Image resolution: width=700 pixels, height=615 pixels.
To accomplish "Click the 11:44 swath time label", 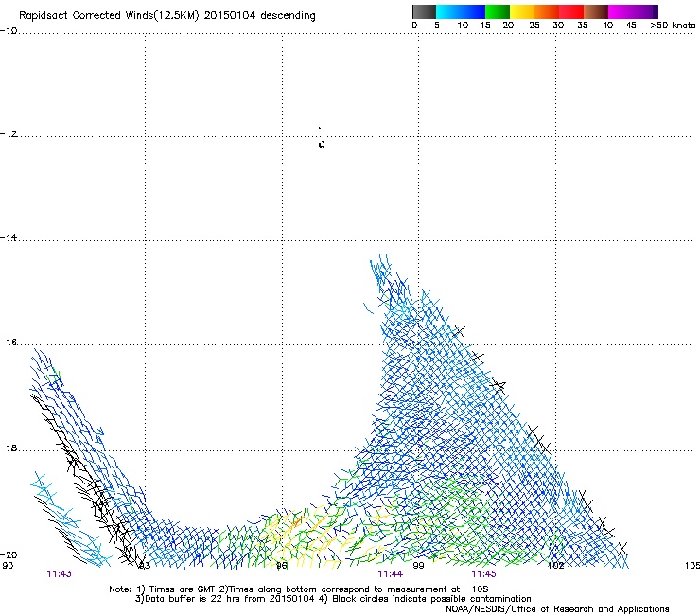I will [x=390, y=574].
